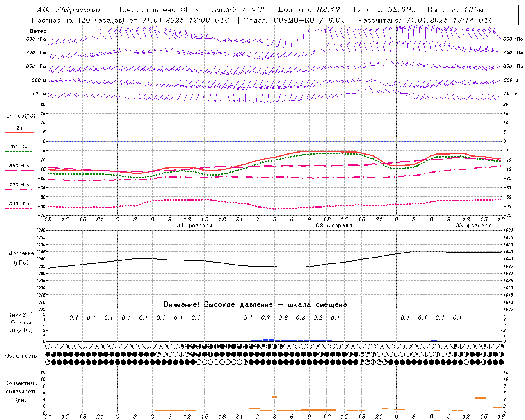The width and height of the screenshot is (525, 420).
Task: Click the 850 гПа temperature legend entry
Action: click(19, 166)
